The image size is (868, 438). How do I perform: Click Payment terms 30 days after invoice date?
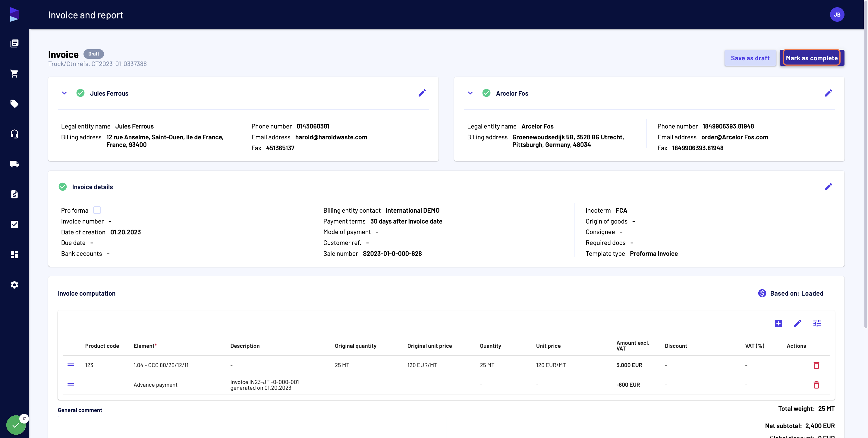[x=406, y=221]
